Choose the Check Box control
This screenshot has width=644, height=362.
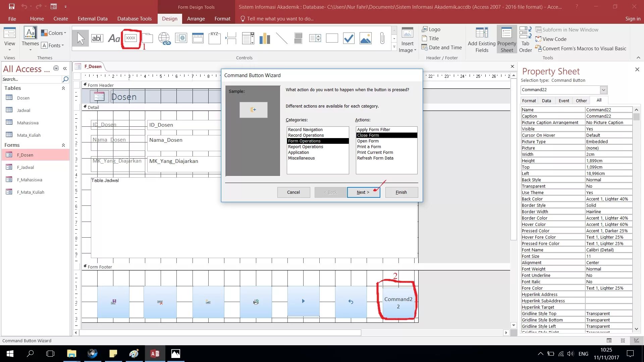[x=348, y=39]
